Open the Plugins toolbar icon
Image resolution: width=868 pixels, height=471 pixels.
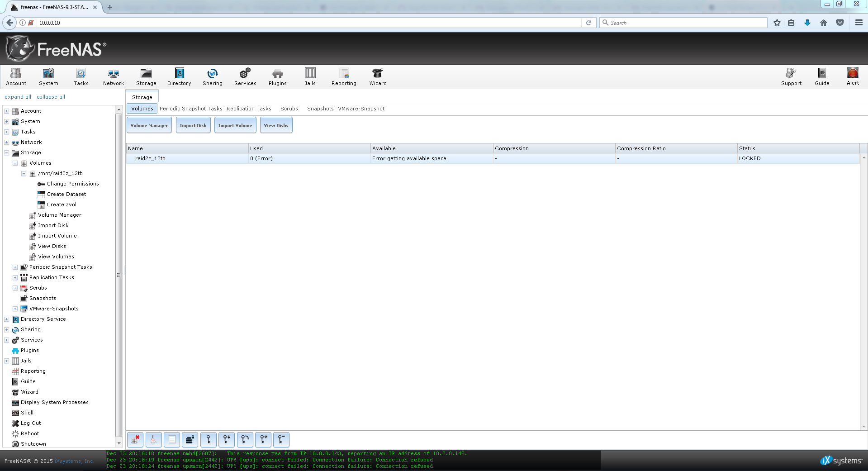pos(278,76)
